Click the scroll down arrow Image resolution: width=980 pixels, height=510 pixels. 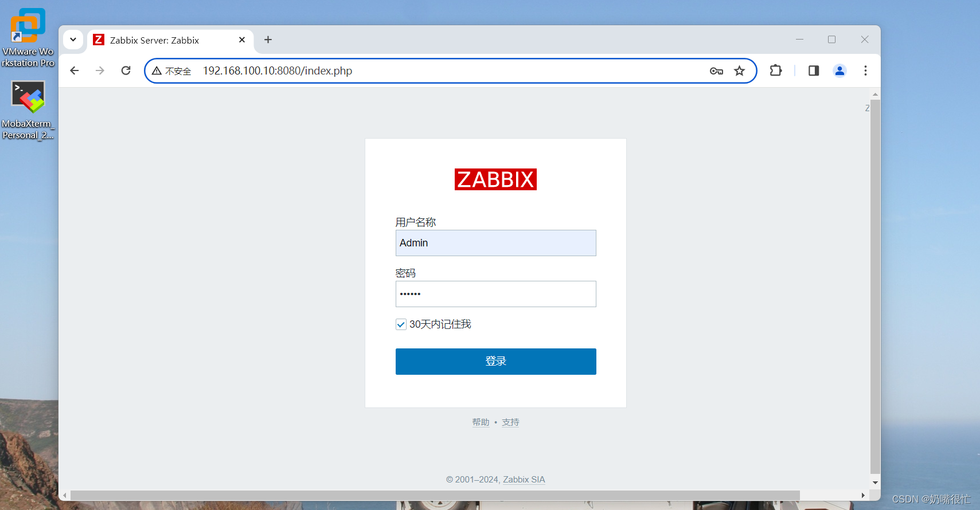coord(875,482)
